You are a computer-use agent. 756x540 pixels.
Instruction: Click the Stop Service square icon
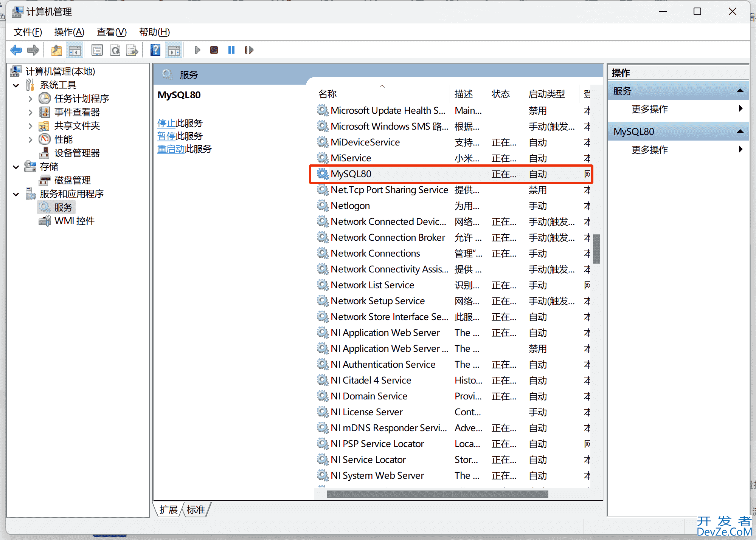[x=214, y=50]
